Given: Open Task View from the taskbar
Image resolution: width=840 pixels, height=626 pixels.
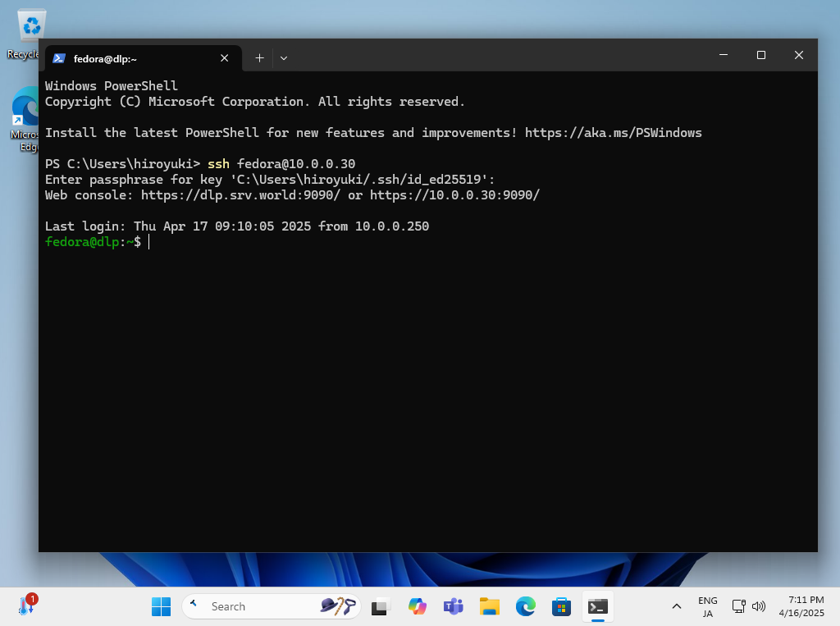Looking at the screenshot, I should [381, 606].
